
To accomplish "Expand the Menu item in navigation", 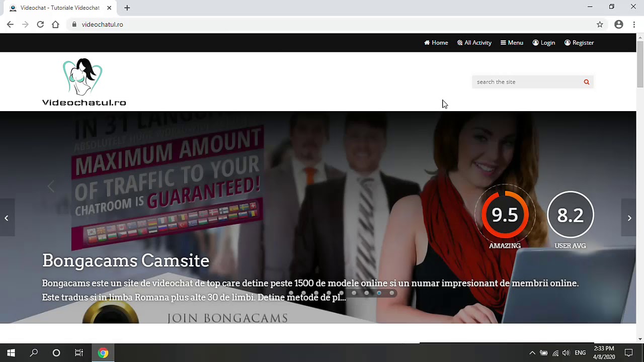I will pyautogui.click(x=512, y=43).
